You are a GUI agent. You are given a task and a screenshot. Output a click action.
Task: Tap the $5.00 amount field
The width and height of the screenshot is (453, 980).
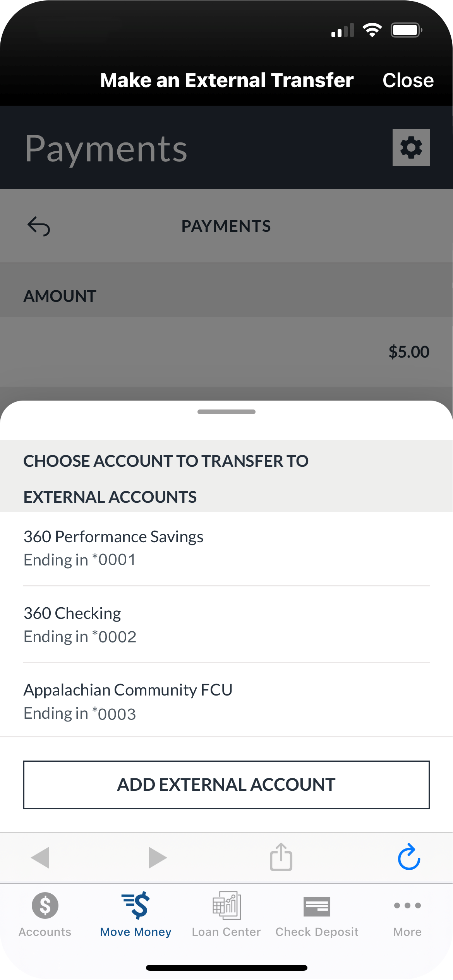[409, 352]
